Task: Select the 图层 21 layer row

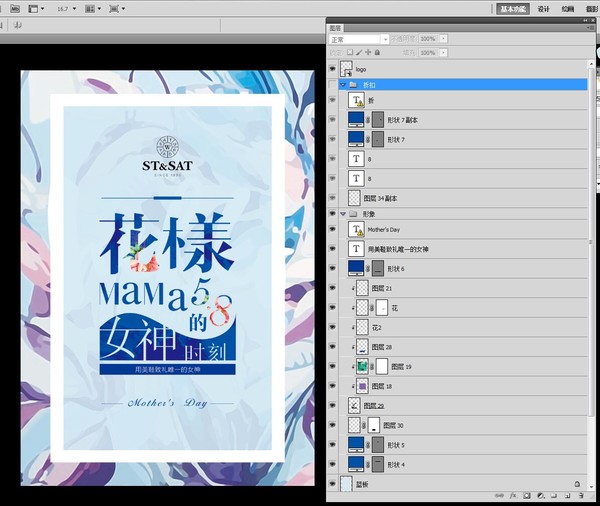Action: pos(463,288)
